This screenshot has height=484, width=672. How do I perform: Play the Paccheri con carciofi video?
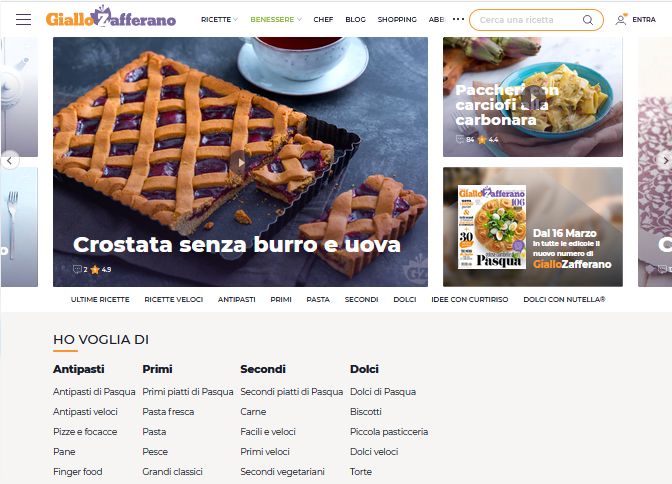(x=533, y=98)
